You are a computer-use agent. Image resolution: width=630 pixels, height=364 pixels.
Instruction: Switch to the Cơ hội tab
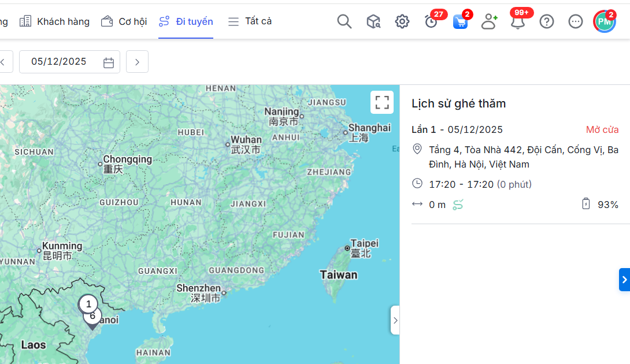124,22
